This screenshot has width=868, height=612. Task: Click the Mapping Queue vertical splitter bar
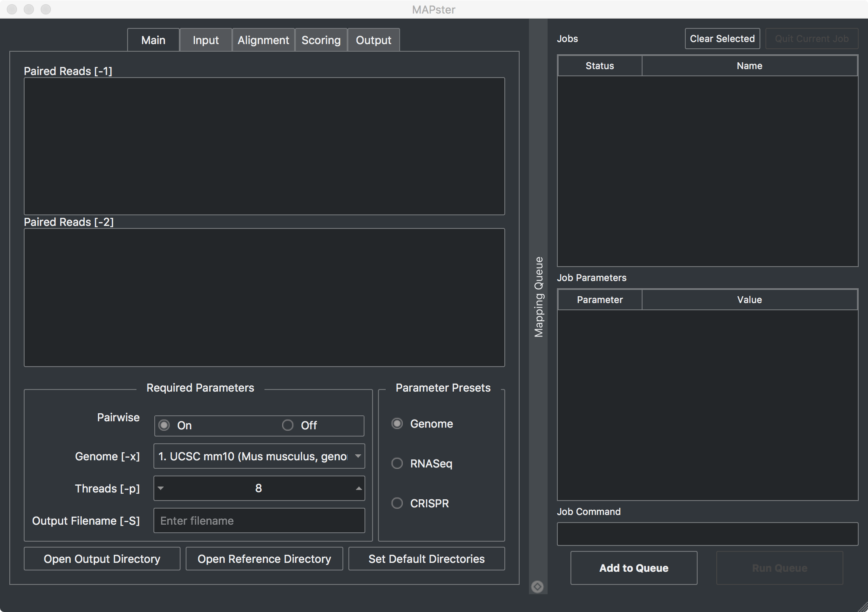538,297
